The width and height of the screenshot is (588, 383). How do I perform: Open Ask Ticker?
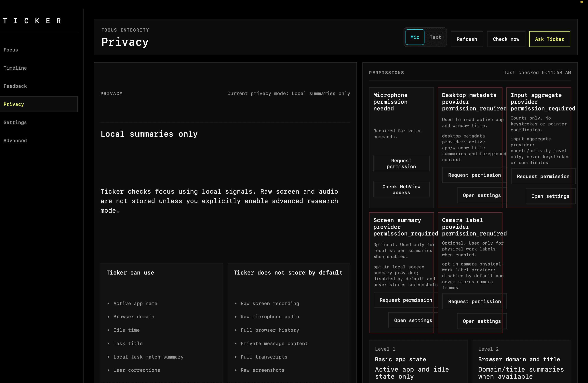coord(549,39)
